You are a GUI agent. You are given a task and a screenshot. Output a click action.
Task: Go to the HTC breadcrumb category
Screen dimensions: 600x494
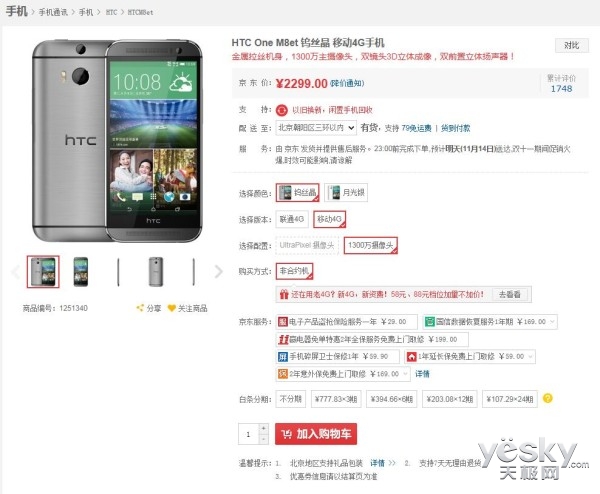(111, 12)
